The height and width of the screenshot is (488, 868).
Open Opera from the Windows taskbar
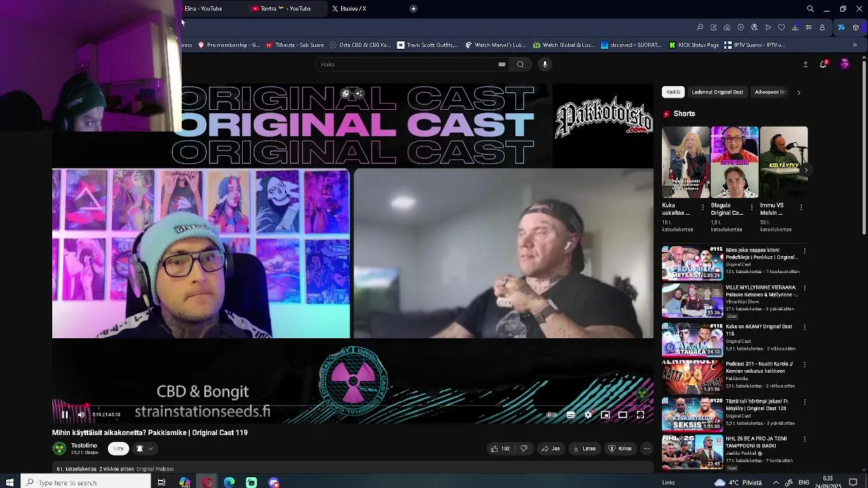(x=207, y=483)
